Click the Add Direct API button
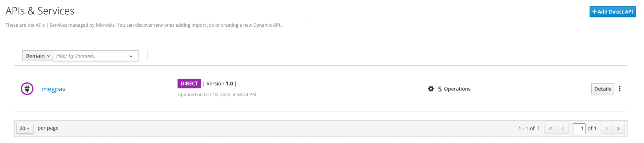644x143 pixels. 612,12
